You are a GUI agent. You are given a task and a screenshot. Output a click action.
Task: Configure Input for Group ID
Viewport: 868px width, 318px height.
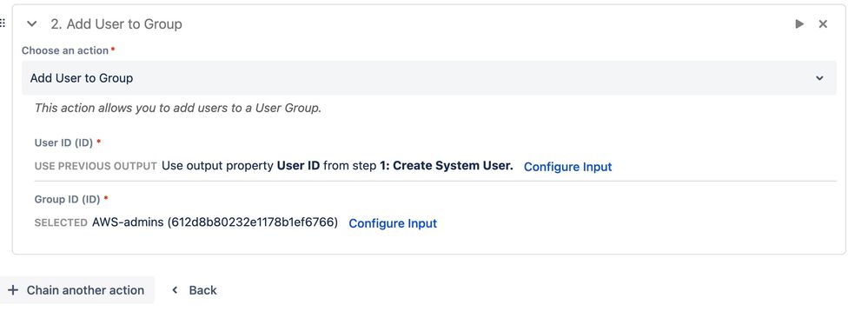pyautogui.click(x=393, y=223)
